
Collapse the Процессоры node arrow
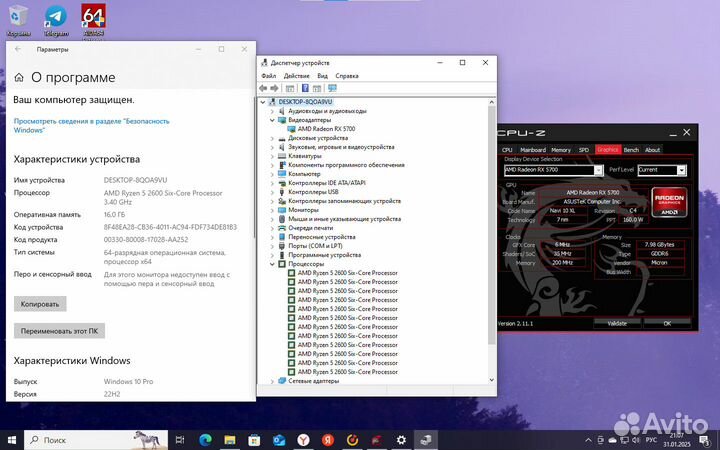pos(272,264)
